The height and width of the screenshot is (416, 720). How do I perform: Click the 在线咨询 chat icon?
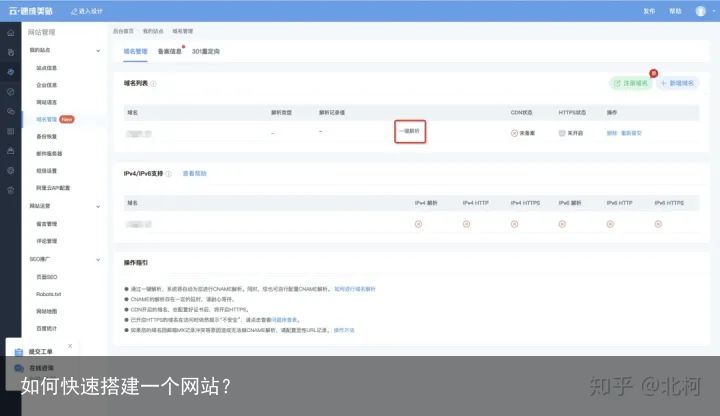pyautogui.click(x=19, y=368)
